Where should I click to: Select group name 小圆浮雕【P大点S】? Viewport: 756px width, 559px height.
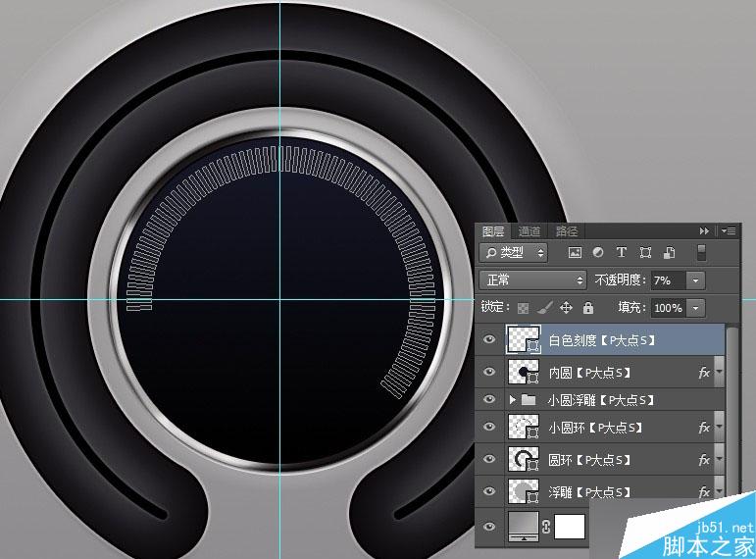tap(601, 400)
